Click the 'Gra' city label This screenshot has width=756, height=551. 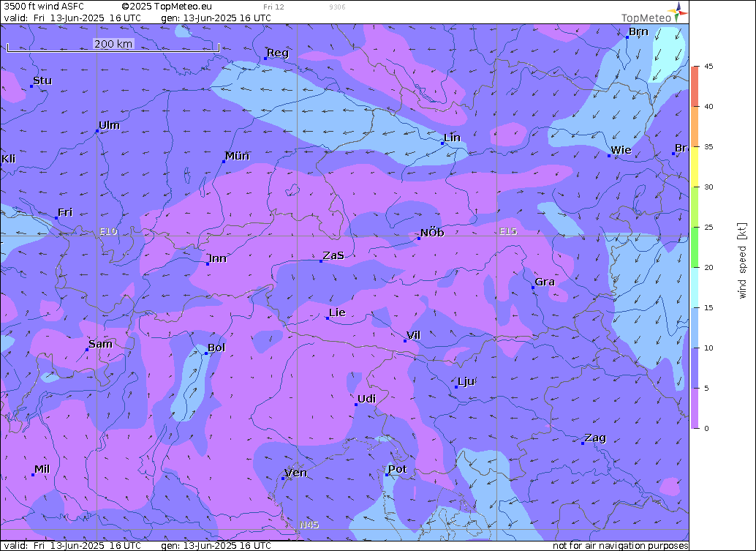(545, 282)
